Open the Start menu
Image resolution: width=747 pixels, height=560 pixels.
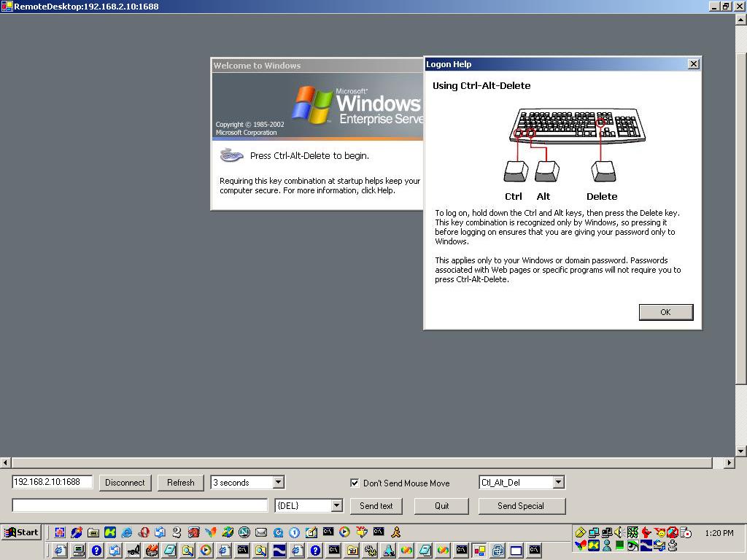click(x=22, y=532)
